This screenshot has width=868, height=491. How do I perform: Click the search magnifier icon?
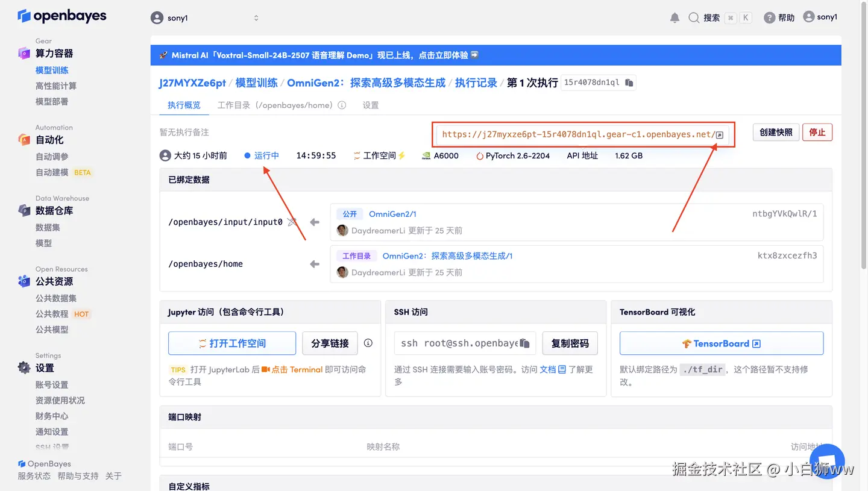click(x=694, y=18)
